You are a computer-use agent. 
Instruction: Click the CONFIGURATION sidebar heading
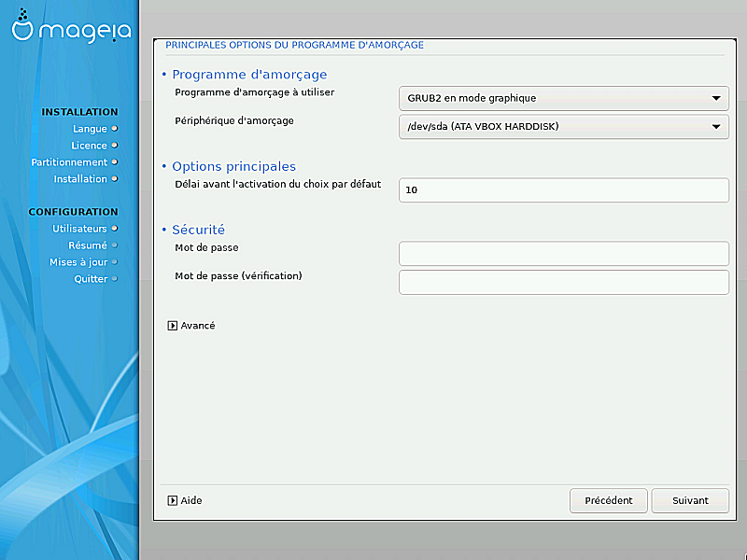(x=73, y=212)
